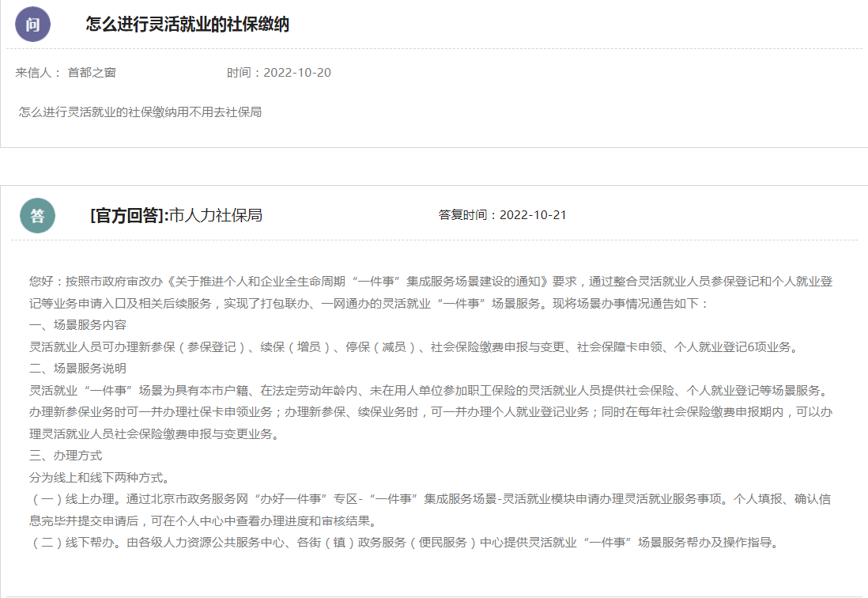Viewport: 868px width, 598px height.
Task: Click the question title 怎么进行灵活就业的社保缴纳
Action: coord(187,25)
